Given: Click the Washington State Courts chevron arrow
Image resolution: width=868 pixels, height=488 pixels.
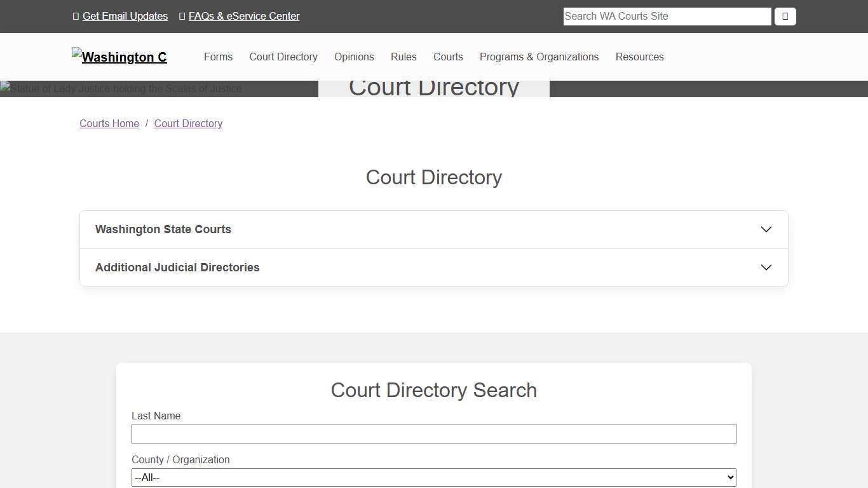Looking at the screenshot, I should tap(766, 229).
